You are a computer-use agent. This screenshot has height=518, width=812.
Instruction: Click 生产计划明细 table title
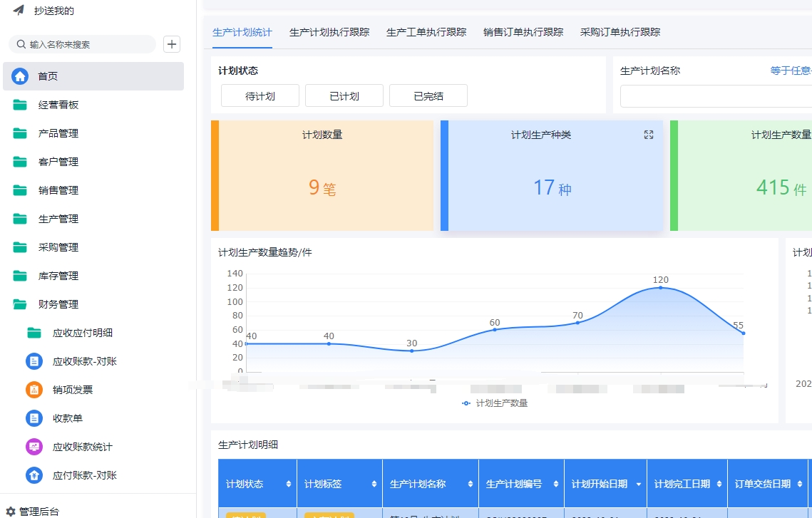tap(248, 445)
